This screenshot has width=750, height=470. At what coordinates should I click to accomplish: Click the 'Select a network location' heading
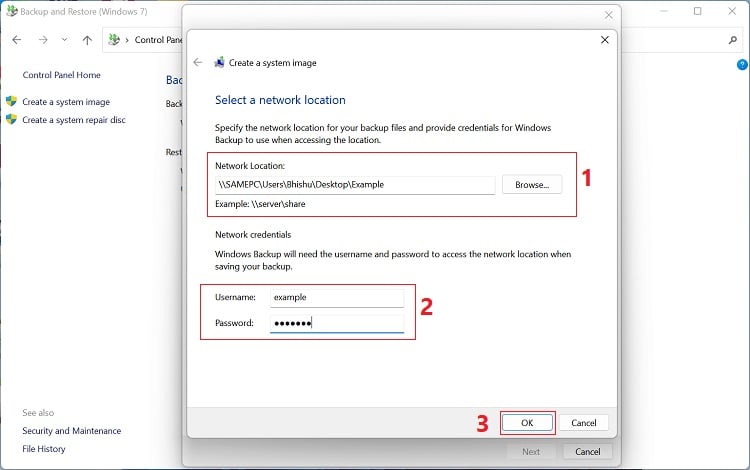pyautogui.click(x=280, y=100)
